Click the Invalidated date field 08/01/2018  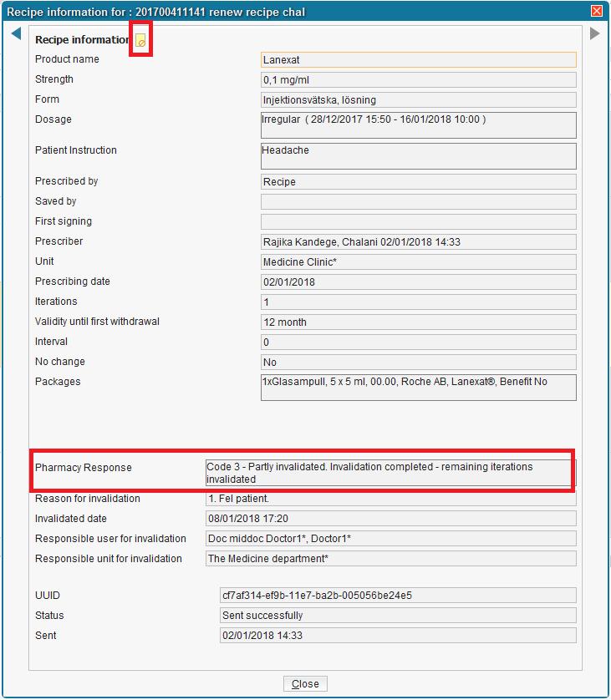tap(391, 518)
